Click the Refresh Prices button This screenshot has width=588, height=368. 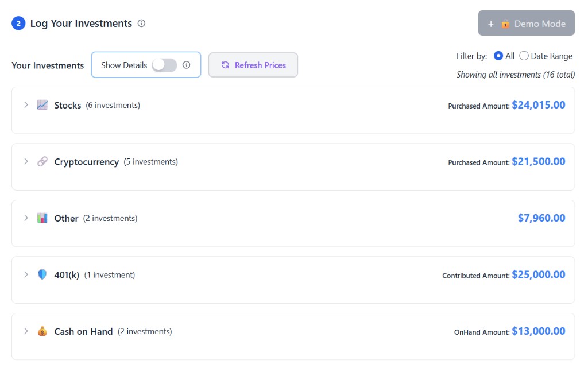coord(253,65)
